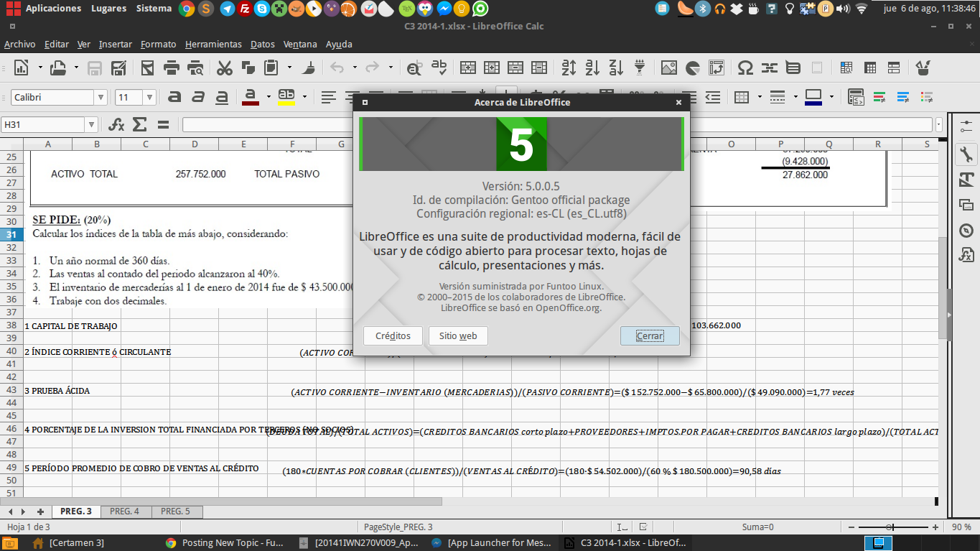Screen dimensions: 980x551
Task: Toggle Italic formatting
Action: click(x=198, y=96)
